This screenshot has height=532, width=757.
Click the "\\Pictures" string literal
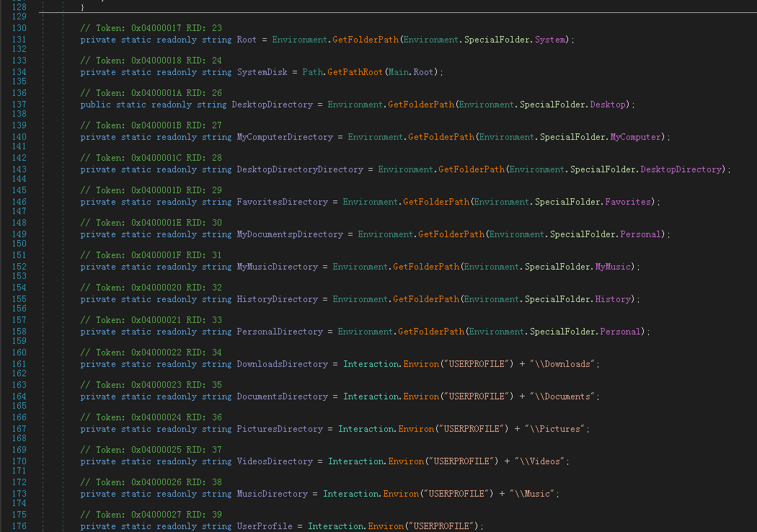[x=554, y=429]
